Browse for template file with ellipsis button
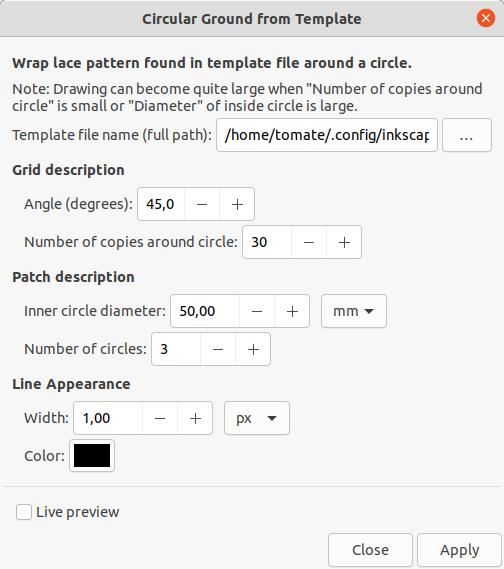This screenshot has width=504, height=569. click(467, 135)
